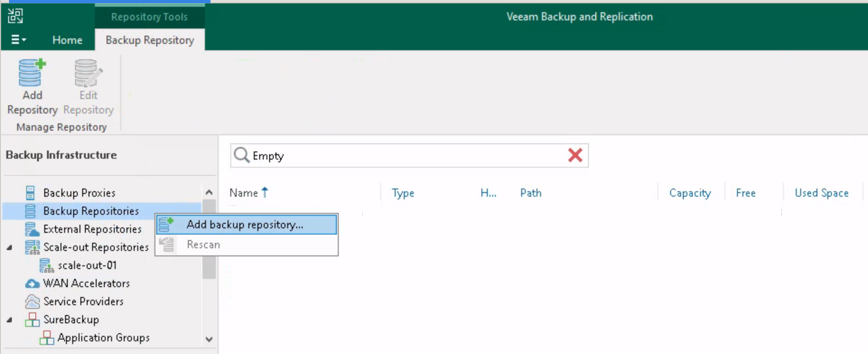Choose Add backup repository from context menu
The image size is (868, 354).
(x=247, y=225)
